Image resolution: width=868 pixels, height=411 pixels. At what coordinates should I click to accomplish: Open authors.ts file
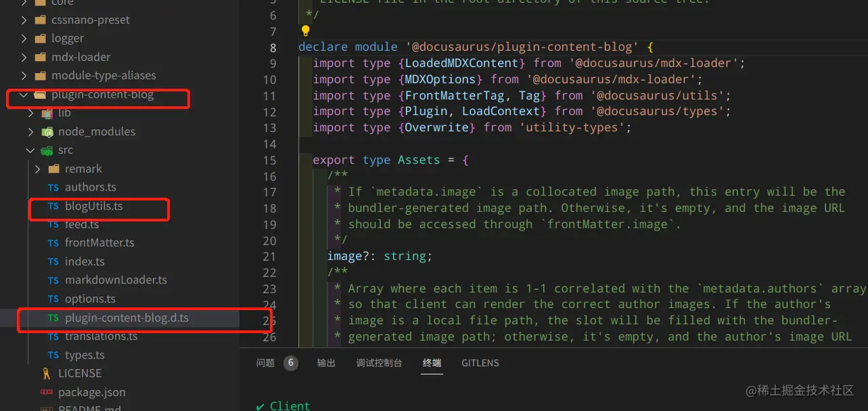pyautogui.click(x=91, y=188)
